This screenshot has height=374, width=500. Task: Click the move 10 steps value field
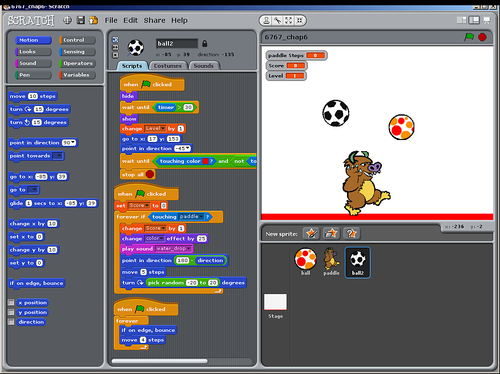pyautogui.click(x=33, y=96)
